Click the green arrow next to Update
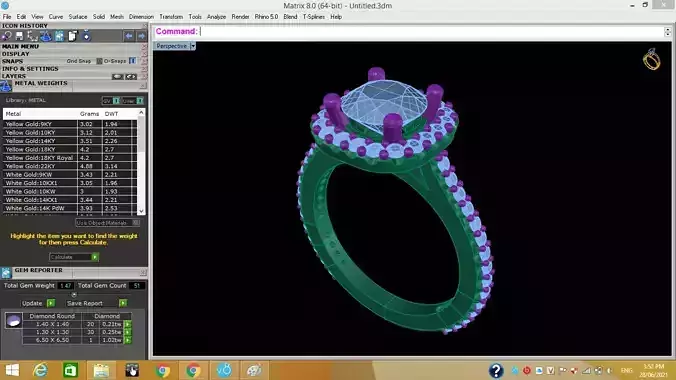The height and width of the screenshot is (380, 676). coord(51,303)
